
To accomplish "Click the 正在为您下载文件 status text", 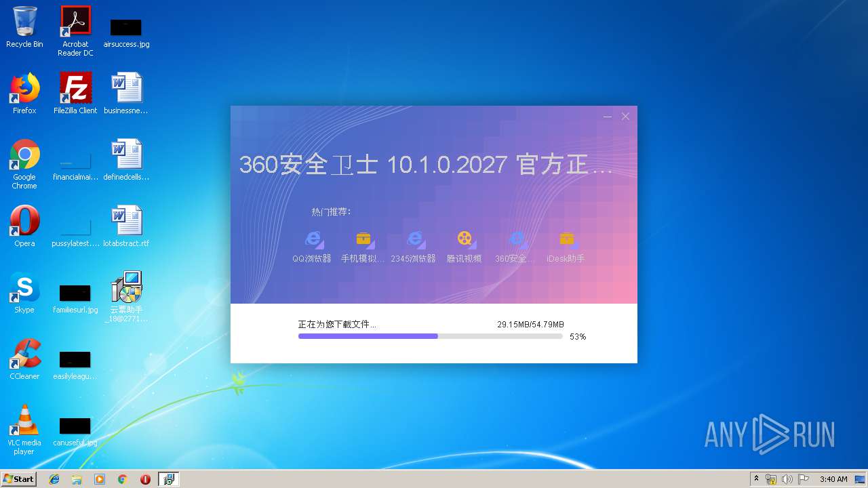I will point(337,325).
